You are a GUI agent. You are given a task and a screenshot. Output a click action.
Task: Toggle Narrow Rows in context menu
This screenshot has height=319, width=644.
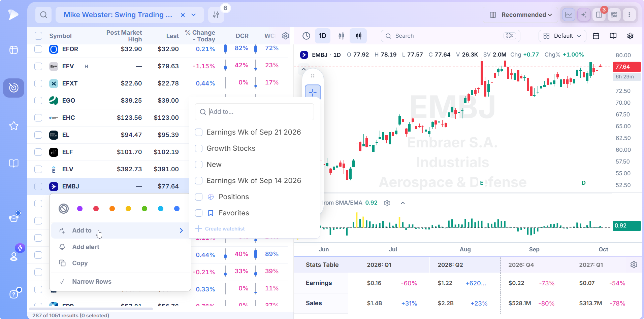[120, 282]
